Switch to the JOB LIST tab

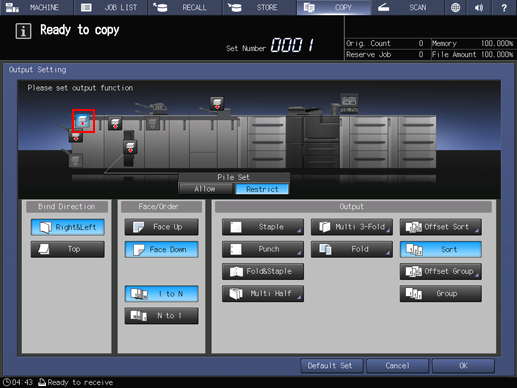(110, 7)
